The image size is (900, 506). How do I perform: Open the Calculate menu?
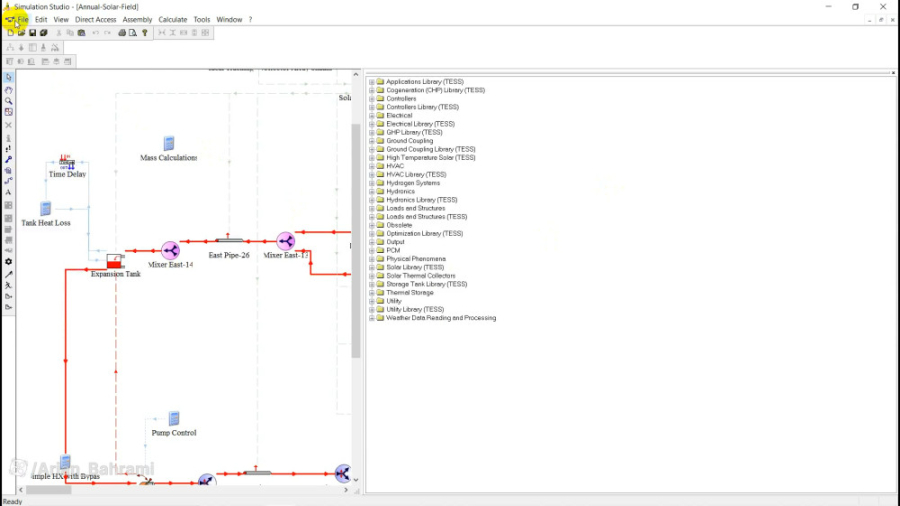point(173,20)
